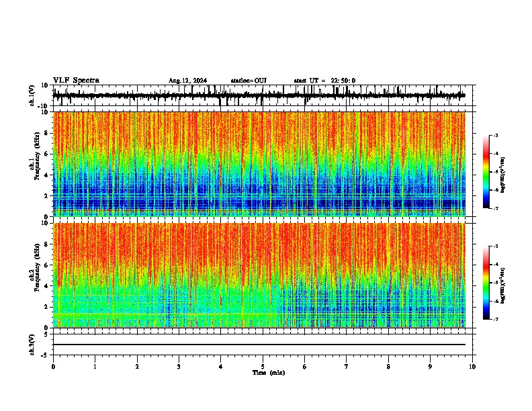Click the ch.2 color bar log(PSD) label
Viewport: 532px width, 411px height.
click(502, 285)
